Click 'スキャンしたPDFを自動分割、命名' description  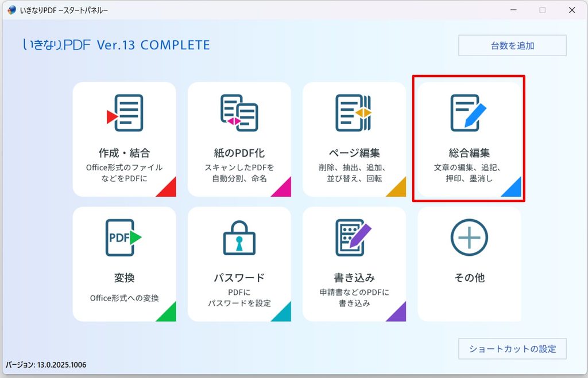point(239,173)
